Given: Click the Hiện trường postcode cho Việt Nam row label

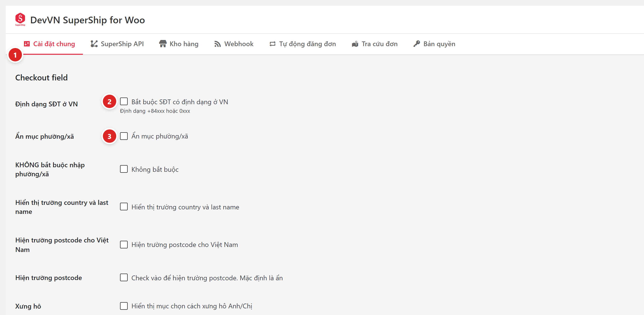Looking at the screenshot, I should [62, 245].
